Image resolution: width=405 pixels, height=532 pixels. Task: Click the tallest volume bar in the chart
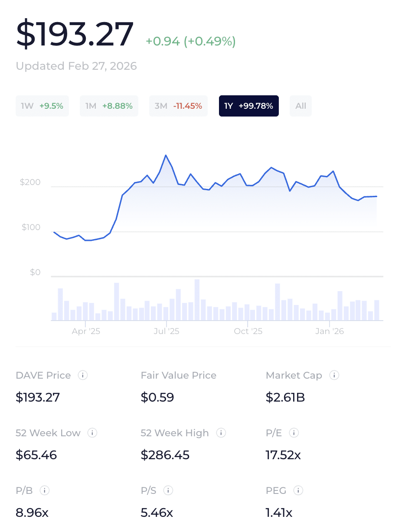(197, 300)
